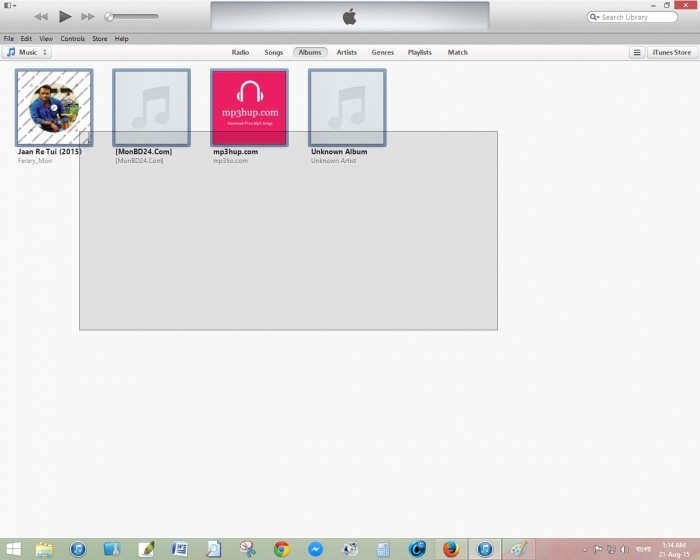Open the iTunes window menu icon at top-left
Viewport: 700px width, 560px height.
point(10,5)
